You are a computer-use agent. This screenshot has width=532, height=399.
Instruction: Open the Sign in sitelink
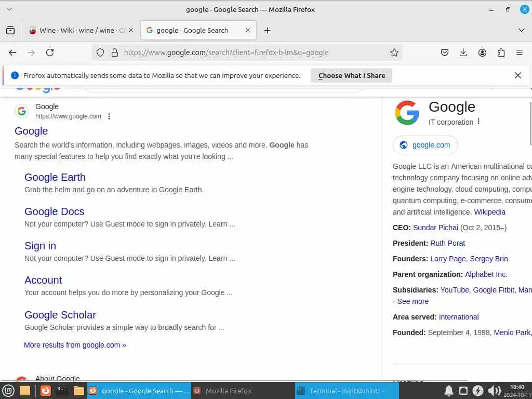[41, 246]
